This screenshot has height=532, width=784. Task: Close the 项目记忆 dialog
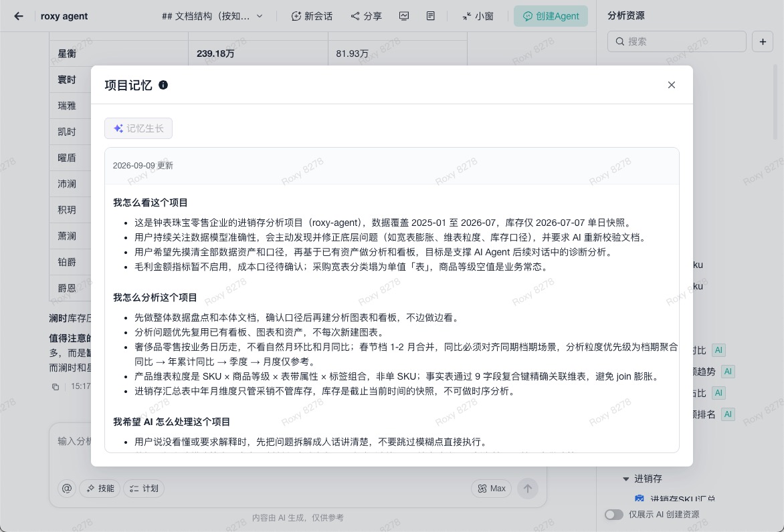(x=672, y=85)
